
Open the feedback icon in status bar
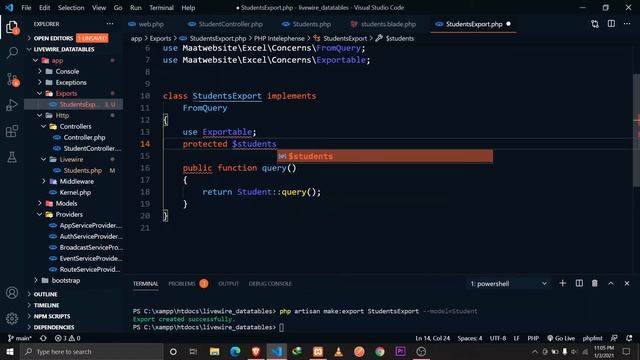613,338
